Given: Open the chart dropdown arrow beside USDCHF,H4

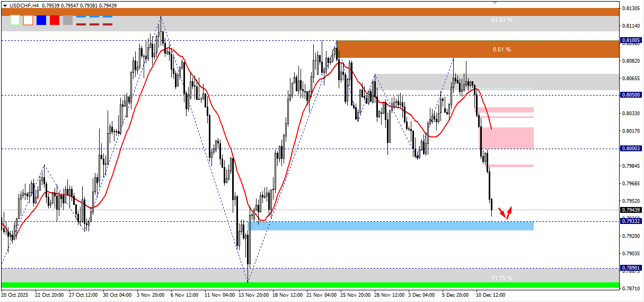Looking at the screenshot, I should coord(5,5).
